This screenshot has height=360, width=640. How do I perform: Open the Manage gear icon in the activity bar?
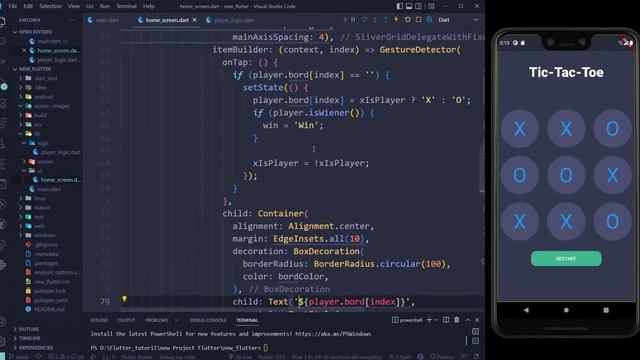tap(2, 340)
